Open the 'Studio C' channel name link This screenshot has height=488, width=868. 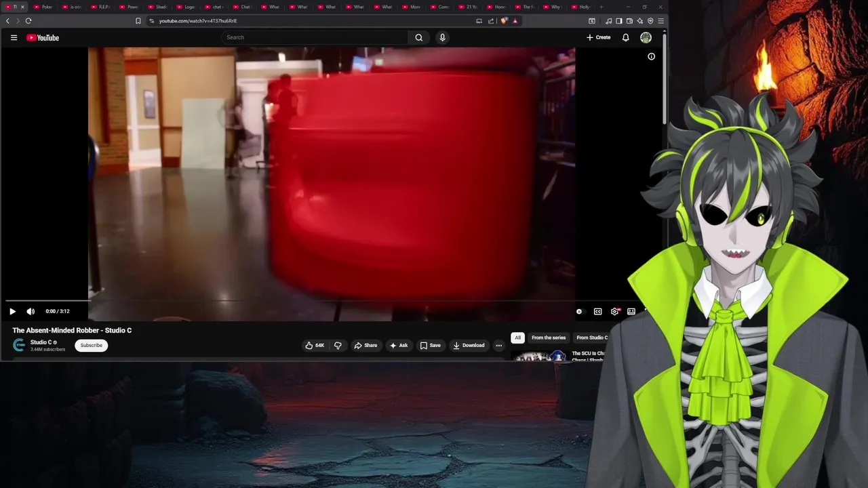[x=41, y=342]
